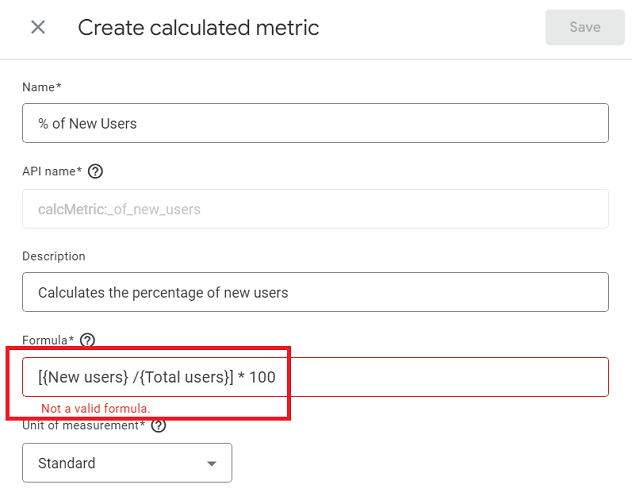Close the Create calculated metric dialog
This screenshot has width=632, height=500.
[38, 27]
